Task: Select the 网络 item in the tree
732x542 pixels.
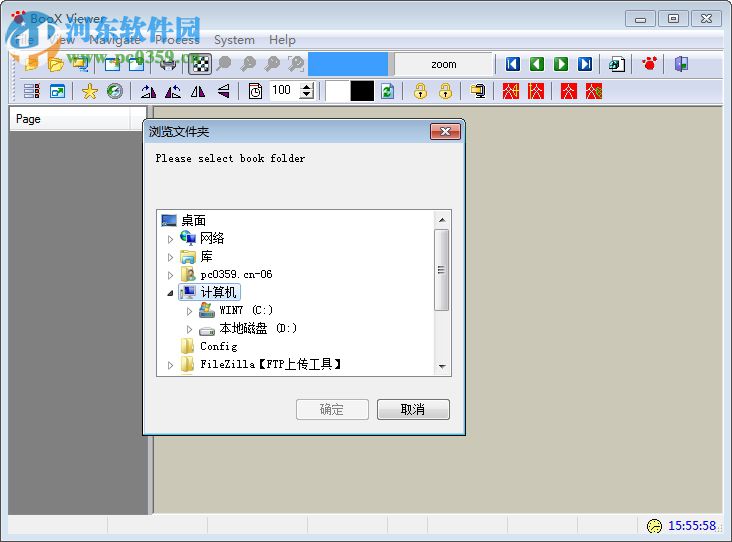Action: click(212, 239)
